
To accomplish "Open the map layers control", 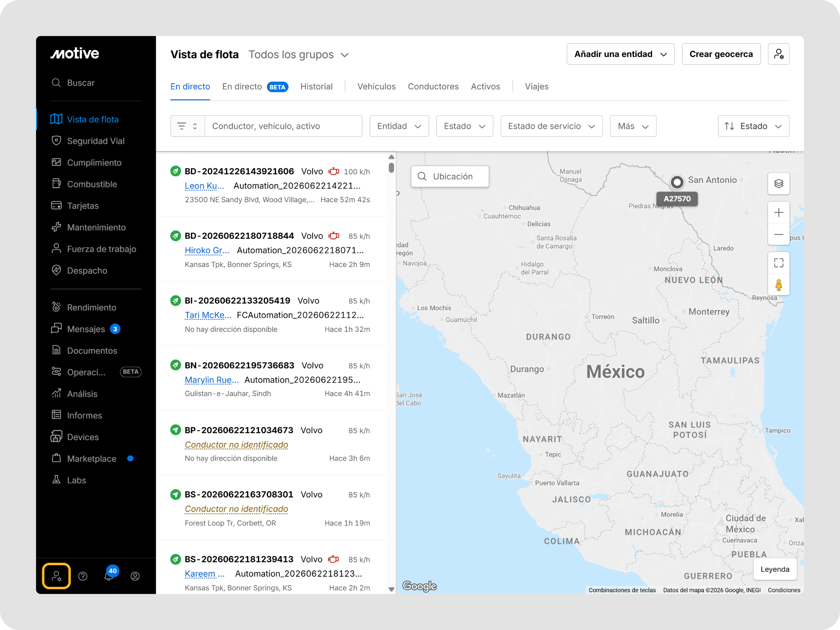I will [x=778, y=184].
